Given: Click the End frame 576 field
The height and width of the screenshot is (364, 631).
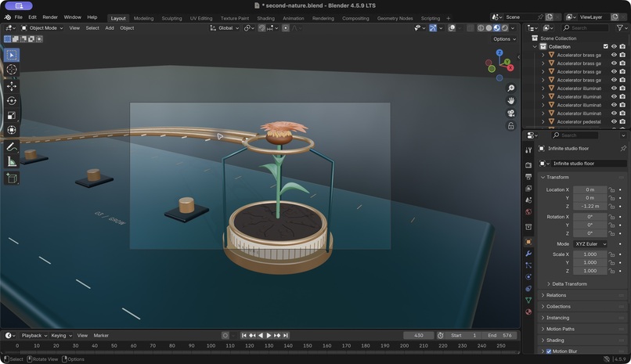Looking at the screenshot, I should click(499, 336).
